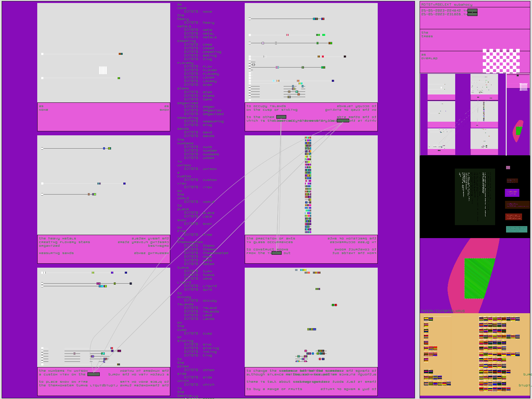Click the ADISTWASELEKT subahocy header
The image size is (532, 399).
(447, 5)
